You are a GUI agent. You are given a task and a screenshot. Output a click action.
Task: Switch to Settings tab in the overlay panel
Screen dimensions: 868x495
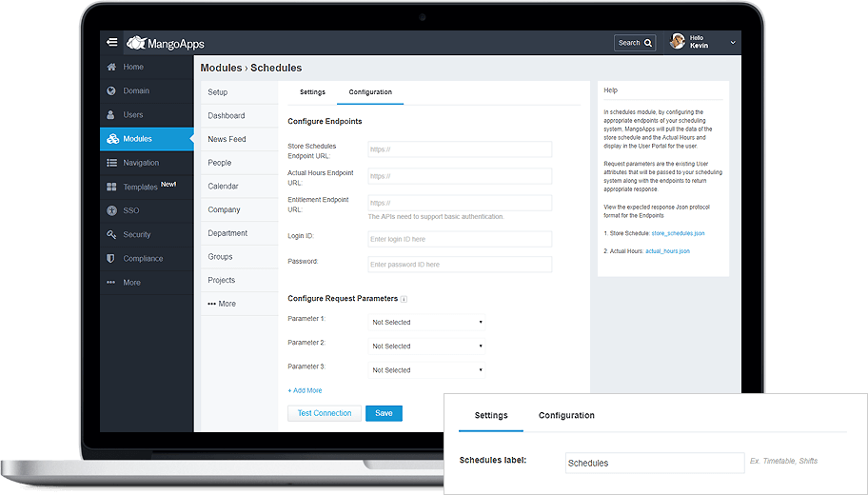click(x=491, y=415)
